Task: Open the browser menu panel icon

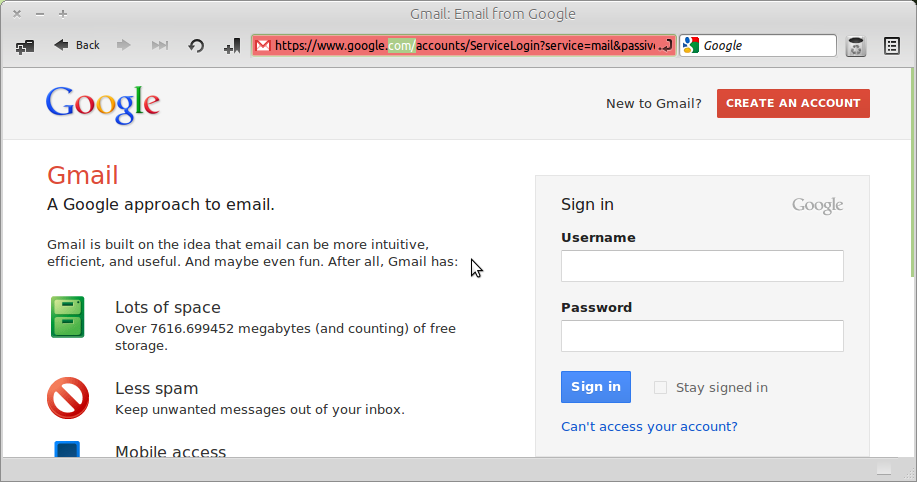Action: (892, 46)
